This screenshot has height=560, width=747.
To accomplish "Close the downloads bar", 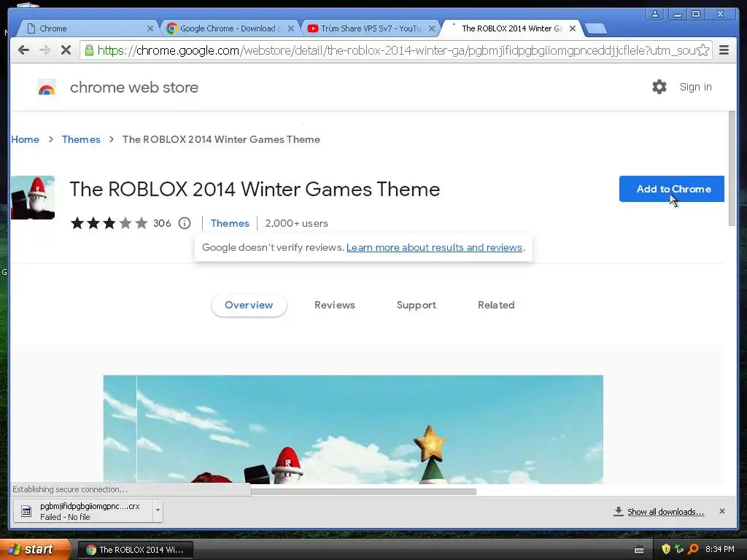I will pos(722,511).
